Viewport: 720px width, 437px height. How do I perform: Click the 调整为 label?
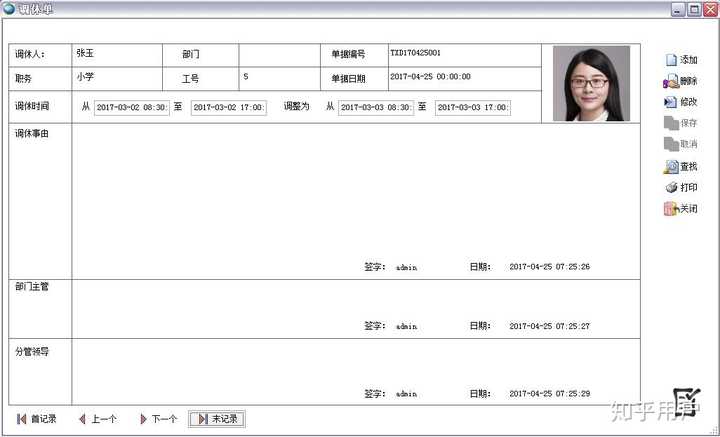(297, 106)
